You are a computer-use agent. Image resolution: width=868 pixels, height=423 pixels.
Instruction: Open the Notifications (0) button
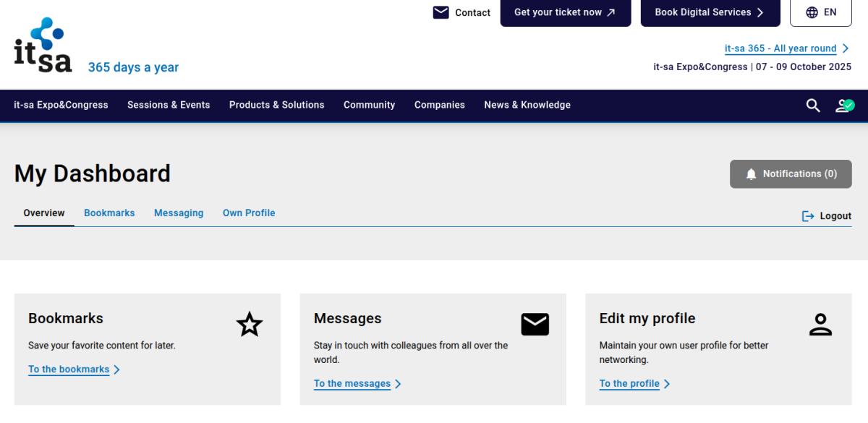(x=791, y=174)
